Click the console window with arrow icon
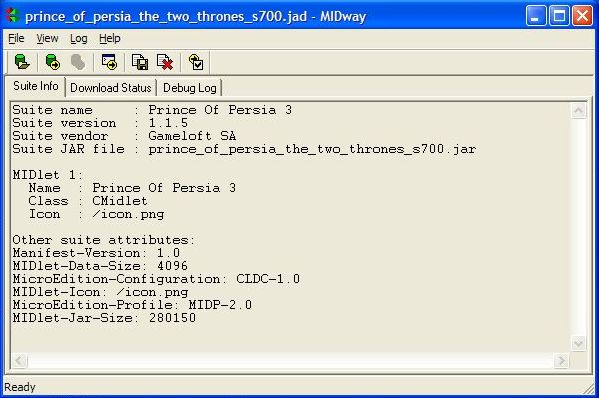This screenshot has height=398, width=599. (x=109, y=62)
